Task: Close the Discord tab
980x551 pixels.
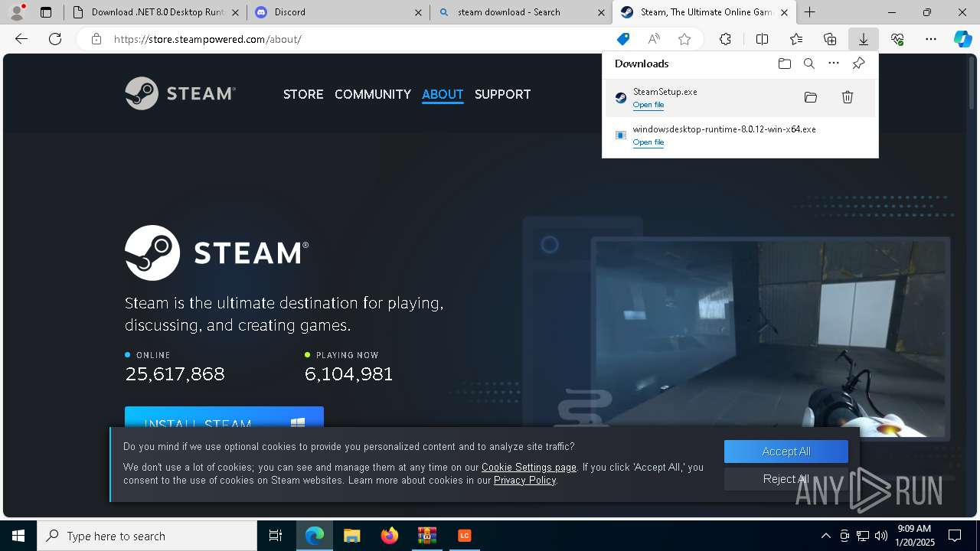Action: tap(418, 12)
